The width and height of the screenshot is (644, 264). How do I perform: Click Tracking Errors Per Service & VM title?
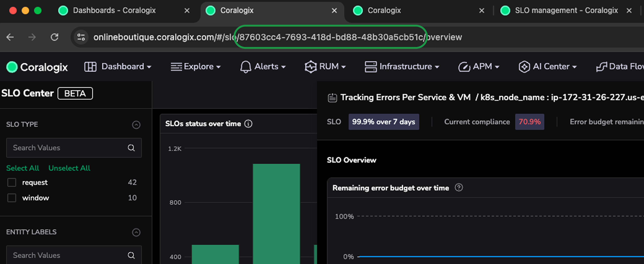pos(405,97)
